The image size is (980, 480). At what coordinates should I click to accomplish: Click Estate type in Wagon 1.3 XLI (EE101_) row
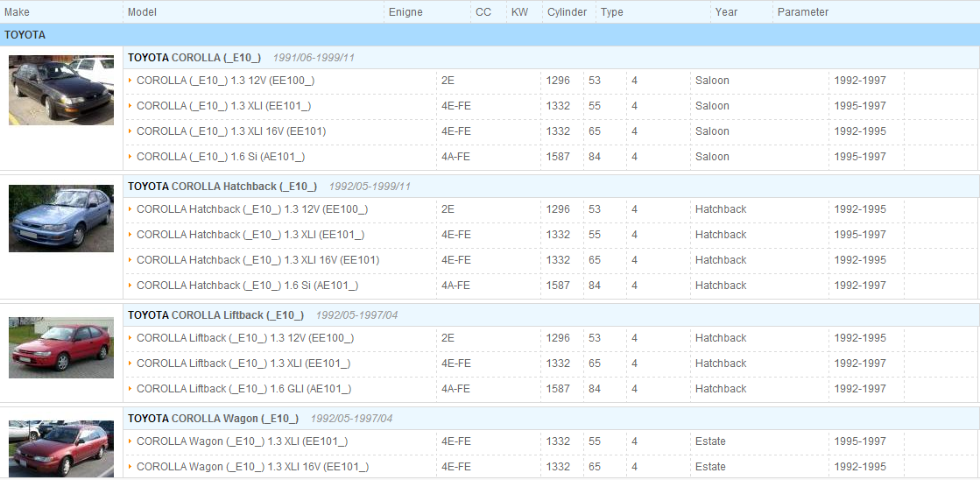(x=710, y=441)
